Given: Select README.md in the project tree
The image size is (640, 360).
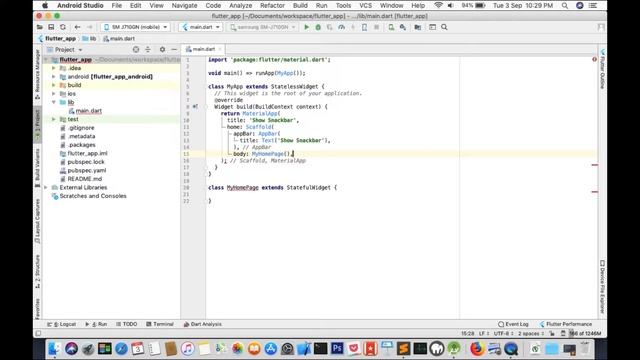Looking at the screenshot, I should (x=84, y=179).
